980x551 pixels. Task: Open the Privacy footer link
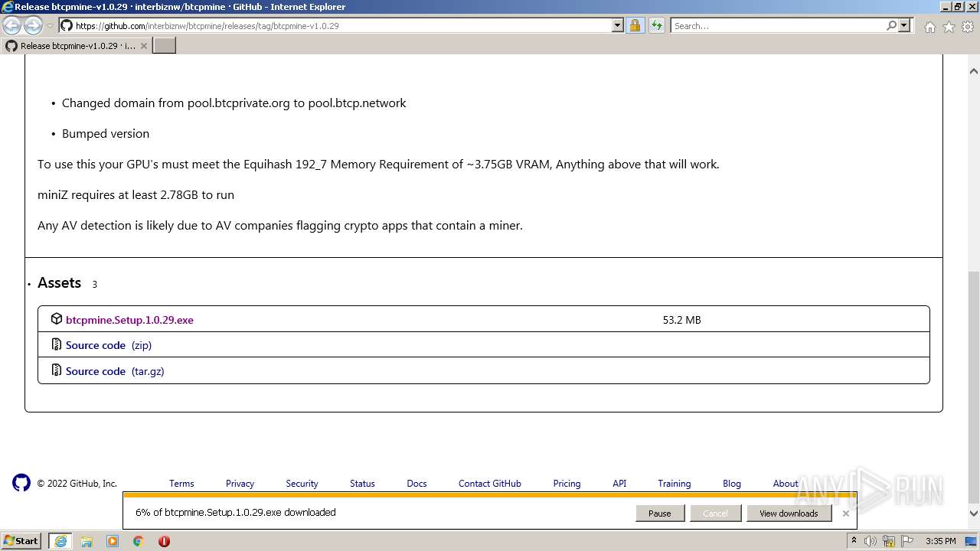click(240, 484)
